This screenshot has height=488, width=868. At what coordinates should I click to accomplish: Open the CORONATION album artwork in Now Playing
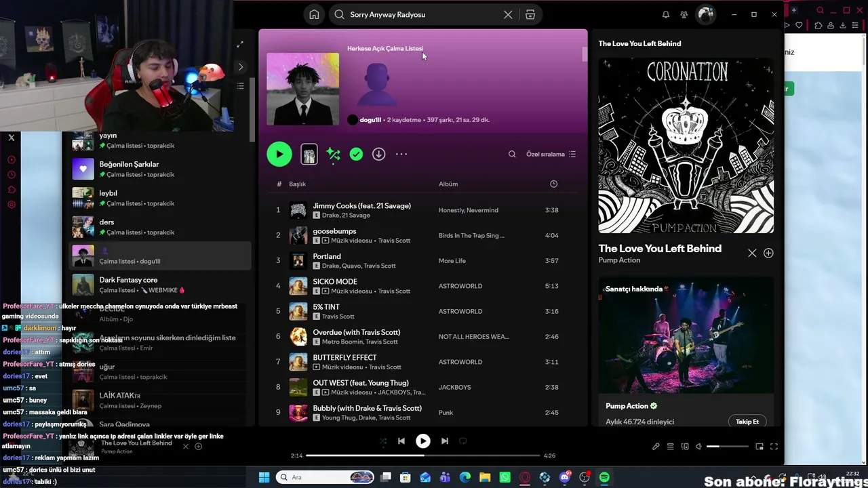(x=686, y=146)
